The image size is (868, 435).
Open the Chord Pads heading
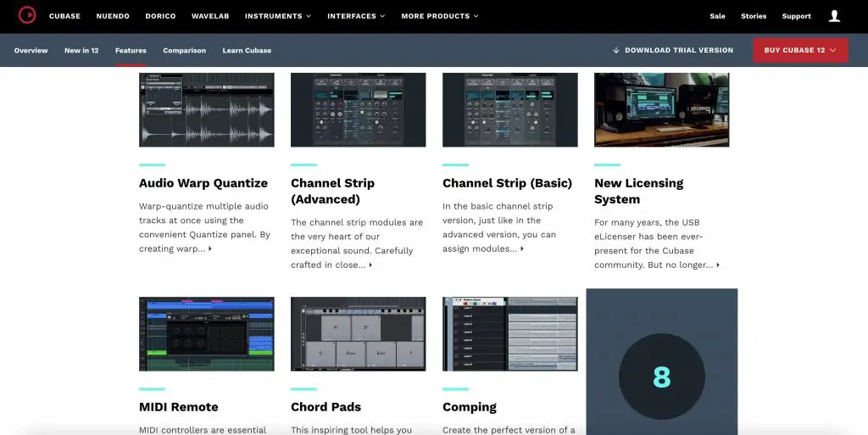tap(325, 407)
